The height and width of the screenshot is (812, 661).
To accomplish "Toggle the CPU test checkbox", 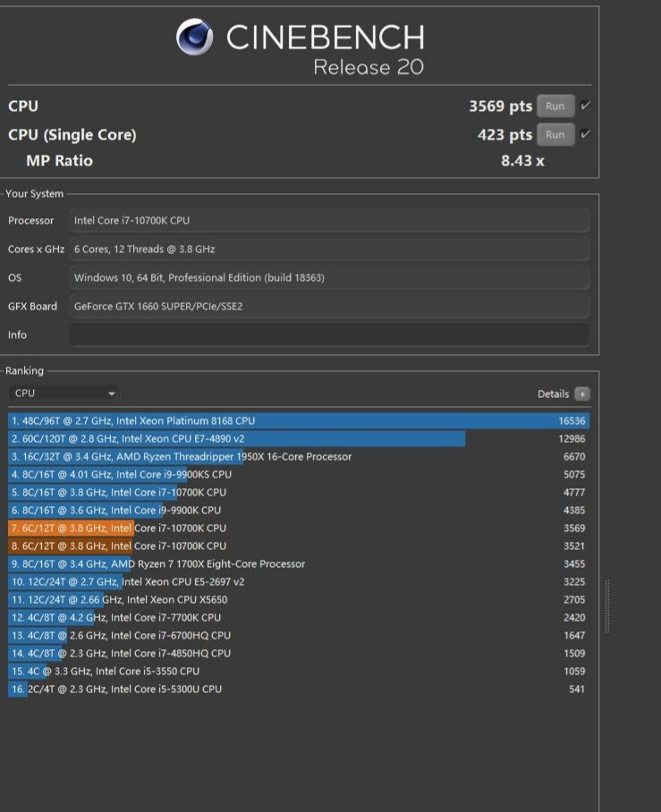I will (586, 106).
